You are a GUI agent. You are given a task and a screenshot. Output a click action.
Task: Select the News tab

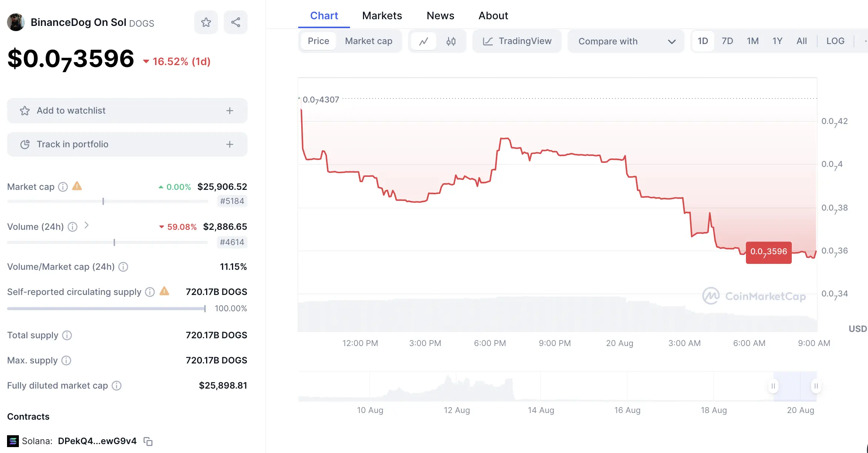coord(440,16)
